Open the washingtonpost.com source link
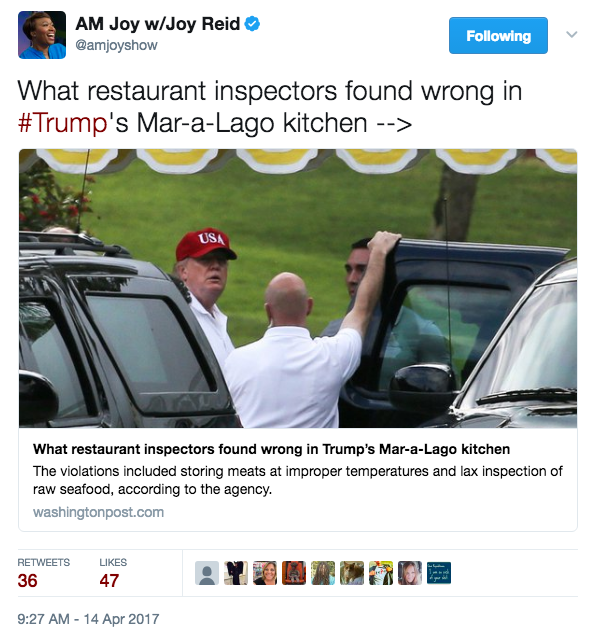Image resolution: width=601 pixels, height=639 pixels. pyautogui.click(x=98, y=512)
